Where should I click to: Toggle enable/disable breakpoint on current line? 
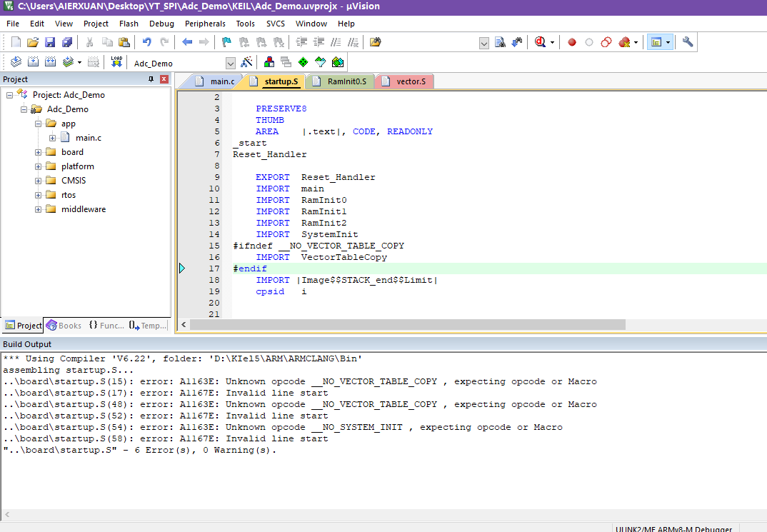click(x=589, y=42)
